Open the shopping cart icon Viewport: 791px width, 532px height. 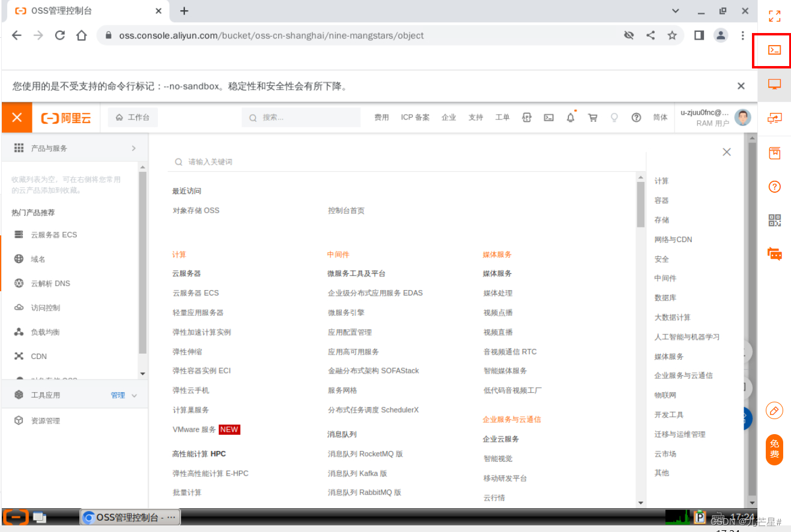592,118
